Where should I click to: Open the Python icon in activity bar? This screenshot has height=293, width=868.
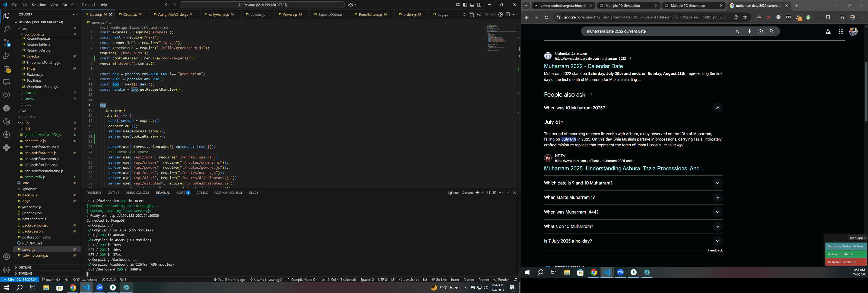(x=7, y=148)
